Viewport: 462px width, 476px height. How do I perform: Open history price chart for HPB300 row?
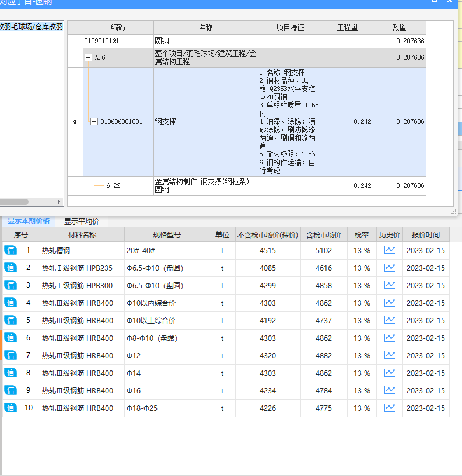390,285
